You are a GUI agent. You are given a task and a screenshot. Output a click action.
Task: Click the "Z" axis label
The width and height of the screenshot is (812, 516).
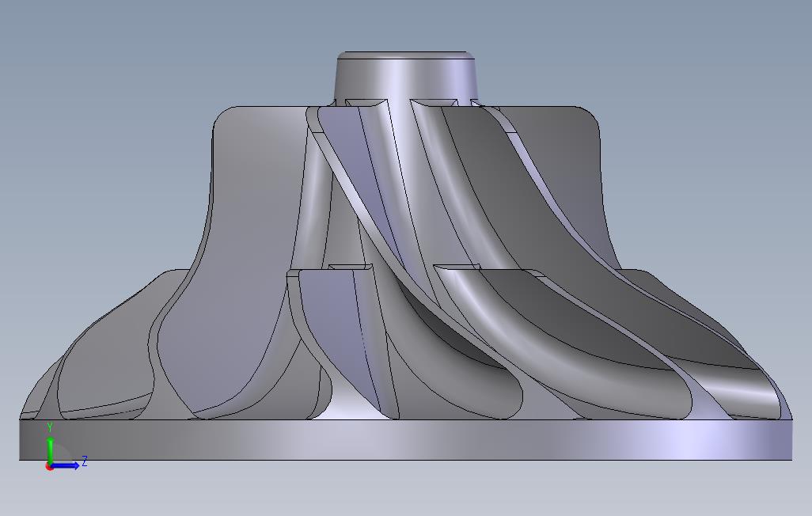coord(85,461)
